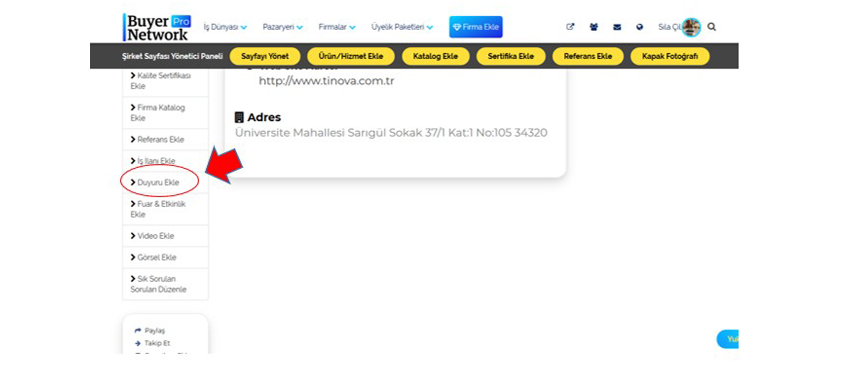Select Duyuru Ekle in sidebar
This screenshot has width=868, height=388.
tap(165, 182)
